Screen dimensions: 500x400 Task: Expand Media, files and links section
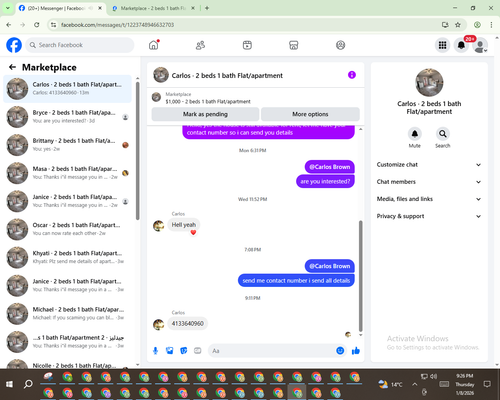coord(429,199)
